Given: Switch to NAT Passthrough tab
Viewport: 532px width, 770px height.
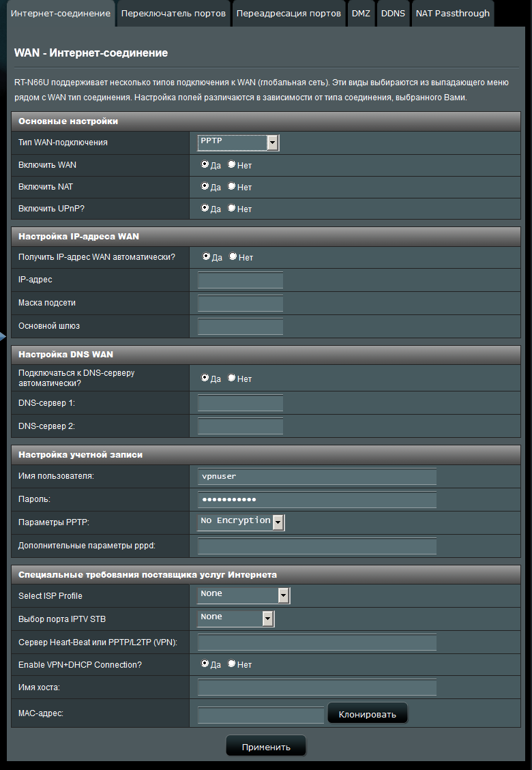Looking at the screenshot, I should [452, 13].
